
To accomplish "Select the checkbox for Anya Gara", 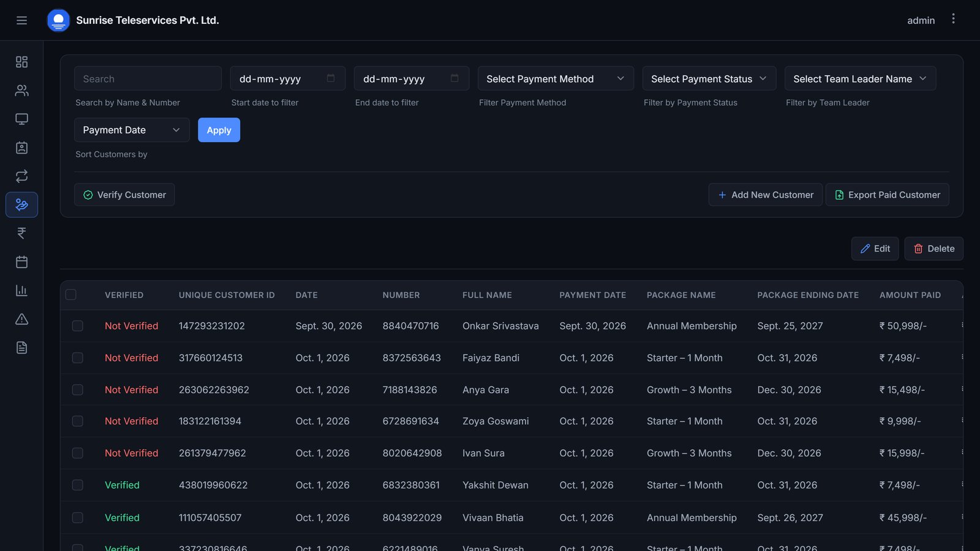I will [x=77, y=389].
